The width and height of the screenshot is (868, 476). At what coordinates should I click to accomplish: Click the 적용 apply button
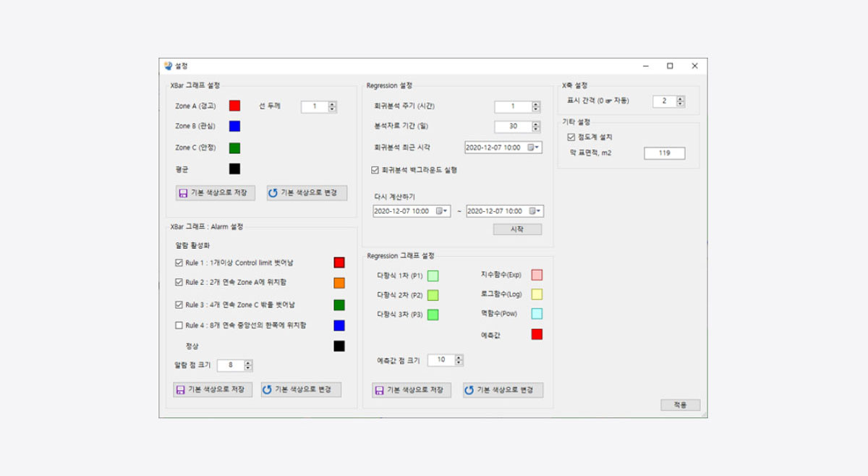[x=680, y=405]
